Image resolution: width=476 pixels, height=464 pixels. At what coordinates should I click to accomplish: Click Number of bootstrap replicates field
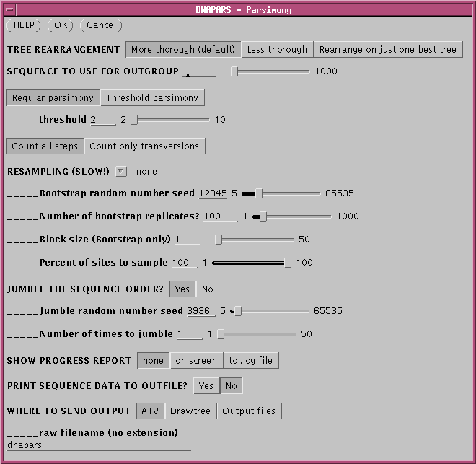(221, 216)
